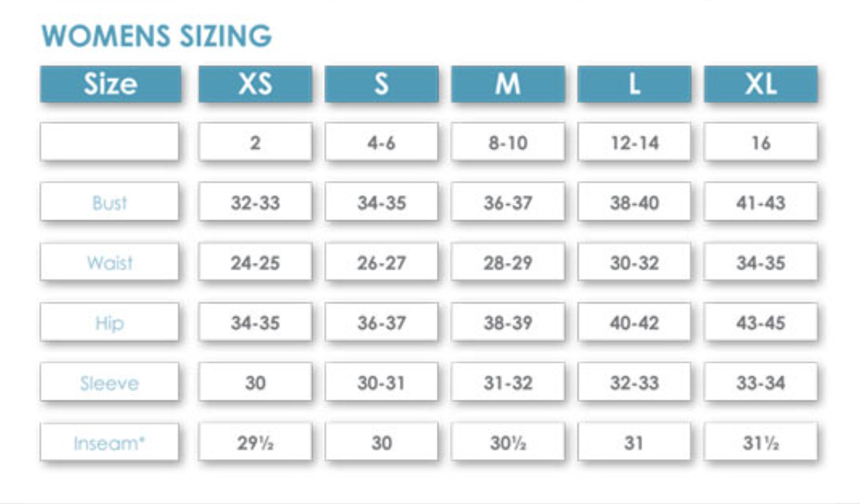Screen dimensions: 860x504
Task: Click the XL size header
Action: tap(760, 83)
